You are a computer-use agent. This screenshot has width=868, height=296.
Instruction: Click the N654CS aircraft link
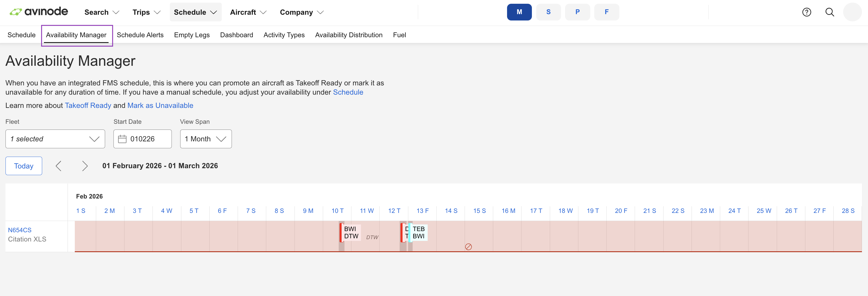20,230
